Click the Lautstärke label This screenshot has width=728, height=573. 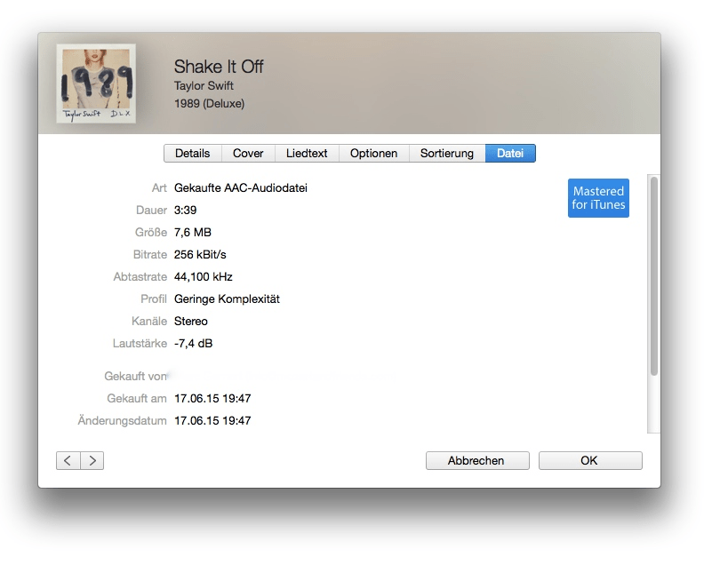(140, 343)
